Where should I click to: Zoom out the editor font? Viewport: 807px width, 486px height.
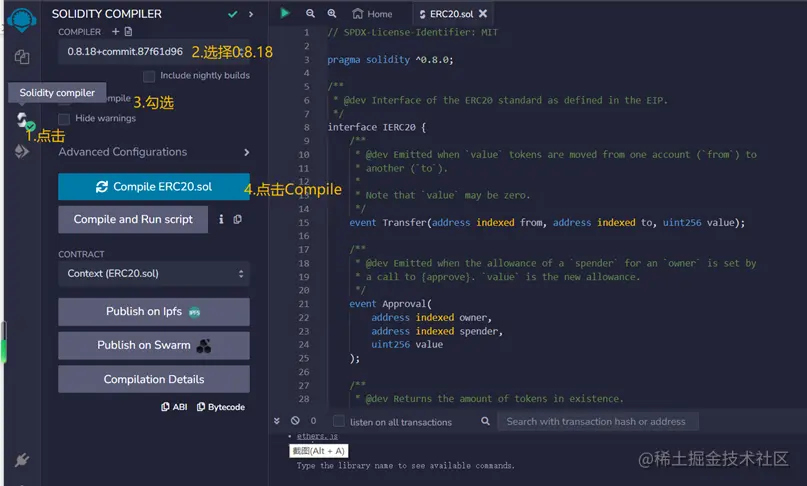[x=310, y=14]
